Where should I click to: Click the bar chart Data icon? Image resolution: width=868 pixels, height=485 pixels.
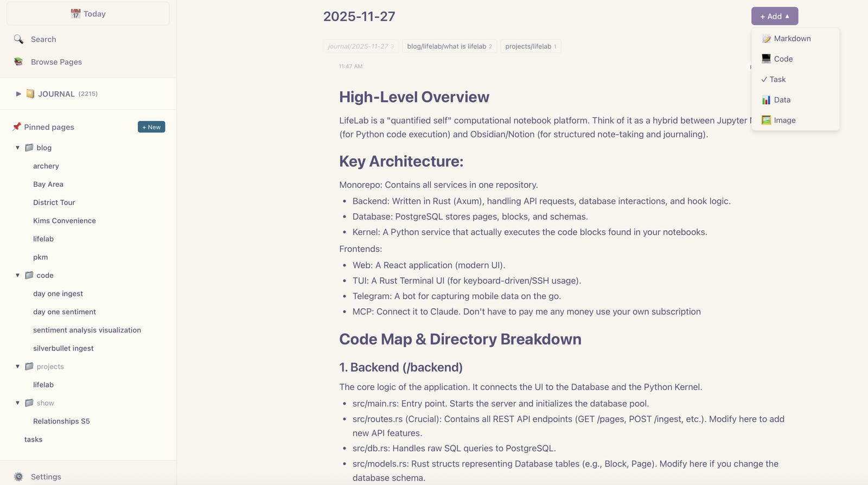[766, 100]
